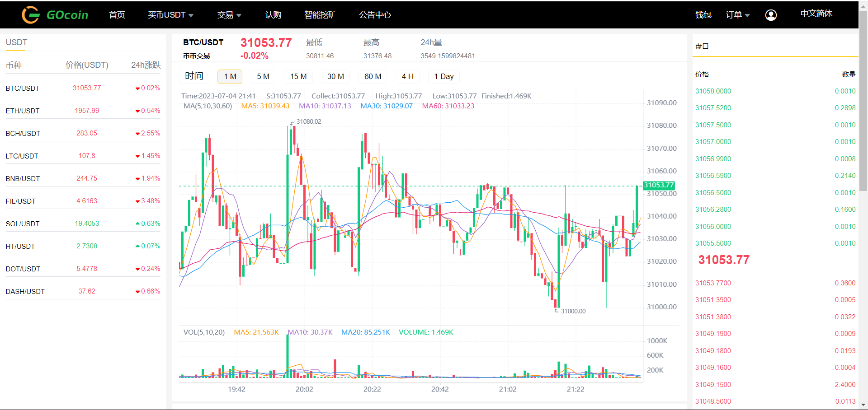868x410 pixels.
Task: Click the red down arrow beside BTC/USDT change
Action: (137, 89)
